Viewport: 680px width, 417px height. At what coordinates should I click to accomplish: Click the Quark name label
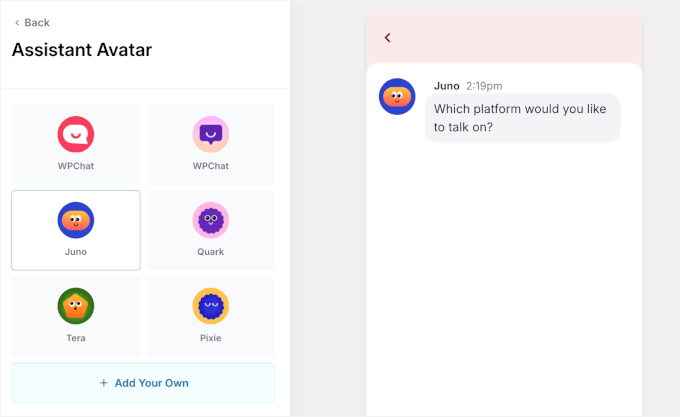click(x=211, y=252)
